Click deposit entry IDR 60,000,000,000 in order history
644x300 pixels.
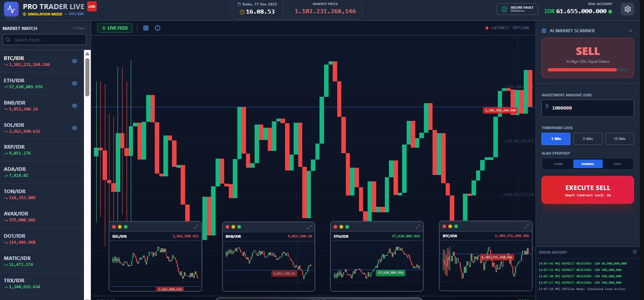(x=583, y=263)
